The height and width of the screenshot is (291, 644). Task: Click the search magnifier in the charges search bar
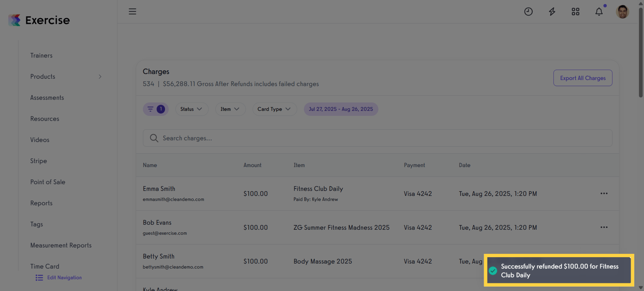click(x=154, y=138)
